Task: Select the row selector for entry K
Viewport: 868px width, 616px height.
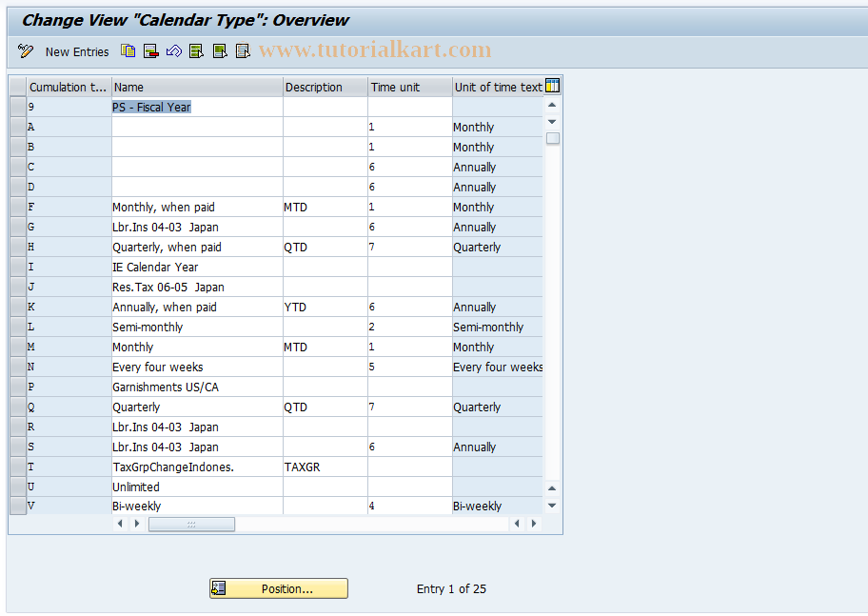Action: tap(18, 307)
